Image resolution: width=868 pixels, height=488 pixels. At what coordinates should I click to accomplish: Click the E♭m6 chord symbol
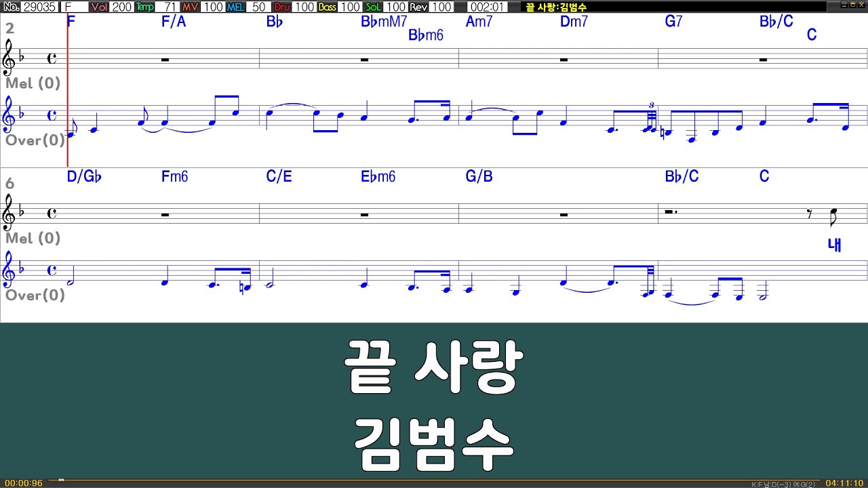point(378,177)
